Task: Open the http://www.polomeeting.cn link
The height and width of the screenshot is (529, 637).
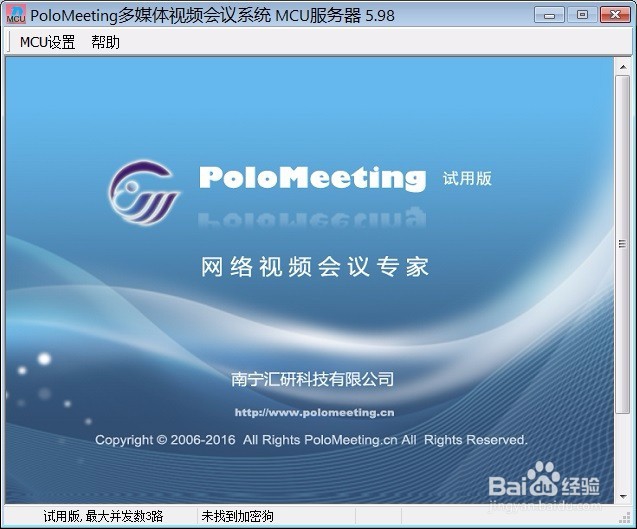Action: click(x=314, y=413)
